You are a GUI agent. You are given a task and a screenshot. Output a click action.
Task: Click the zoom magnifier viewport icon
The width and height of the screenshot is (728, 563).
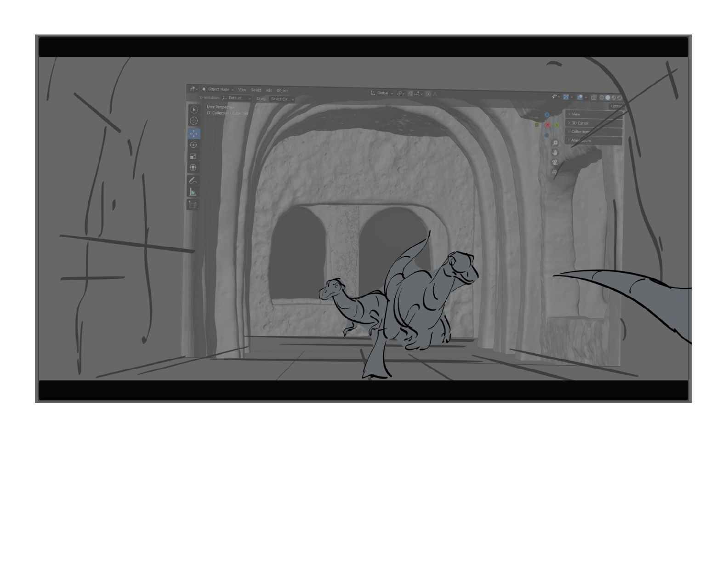point(555,143)
